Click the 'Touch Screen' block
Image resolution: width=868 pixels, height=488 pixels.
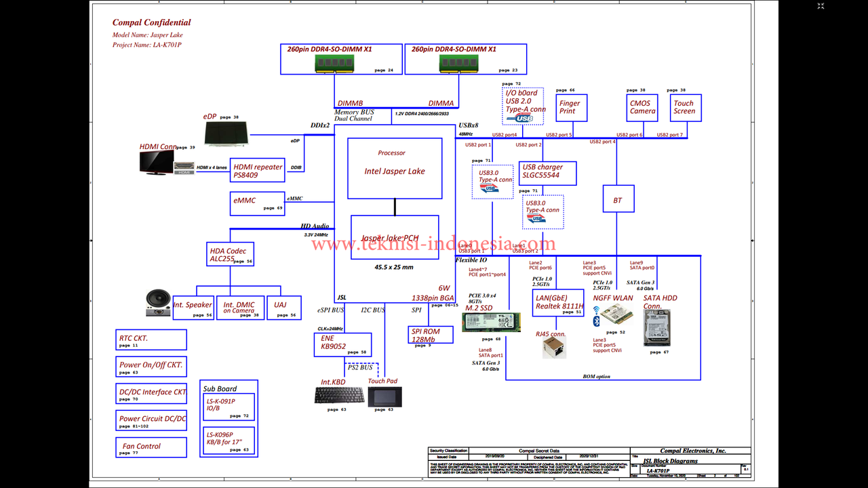point(684,108)
